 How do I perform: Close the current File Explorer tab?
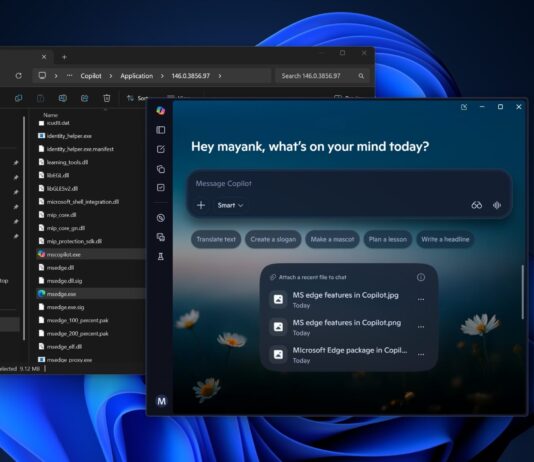[x=44, y=57]
